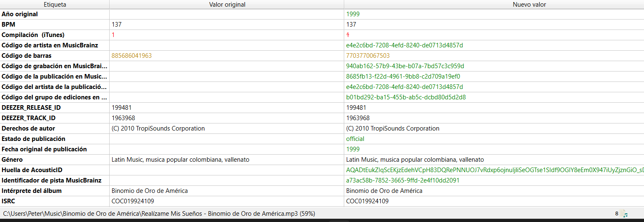Click the file path in the status bar
644x222 pixels.
tap(159, 214)
